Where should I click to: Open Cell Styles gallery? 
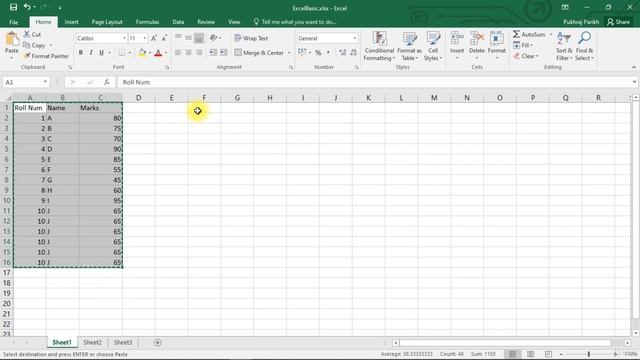[x=433, y=46]
